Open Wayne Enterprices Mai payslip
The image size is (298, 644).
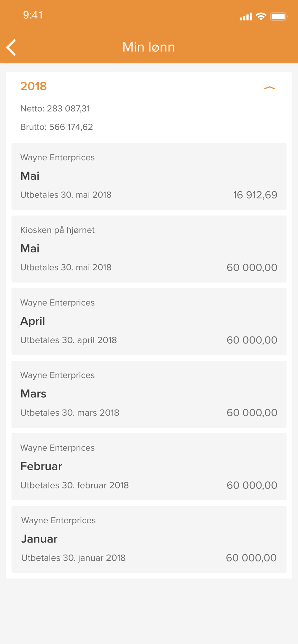coord(149,176)
